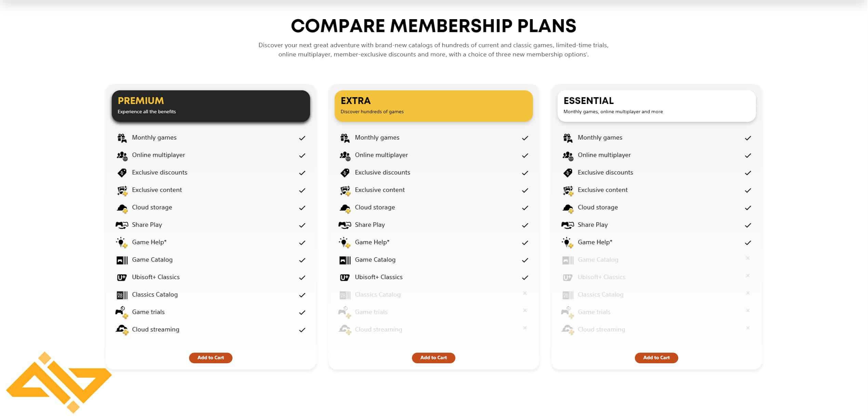Screen dimensions: 868x417
Task: Click the Game Catalog icon in Extra plan
Action: pyautogui.click(x=345, y=260)
